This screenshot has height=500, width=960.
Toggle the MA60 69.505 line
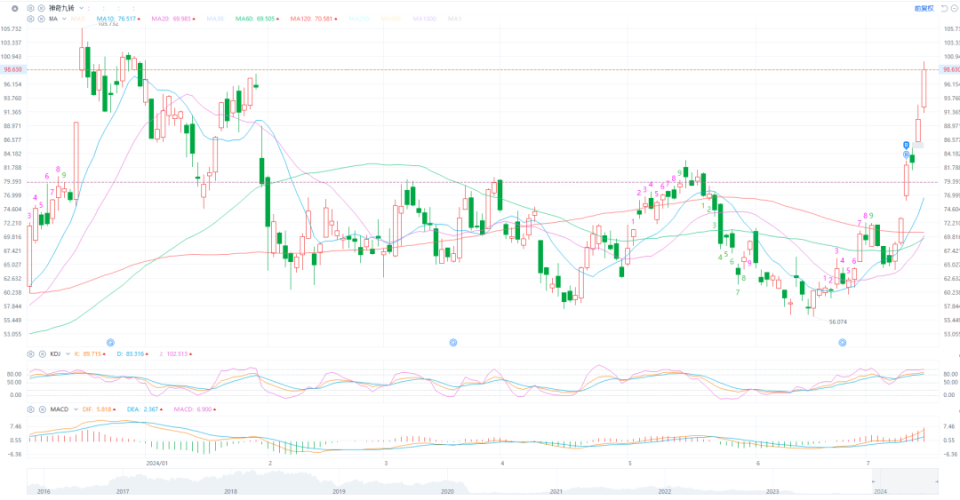pos(257,19)
